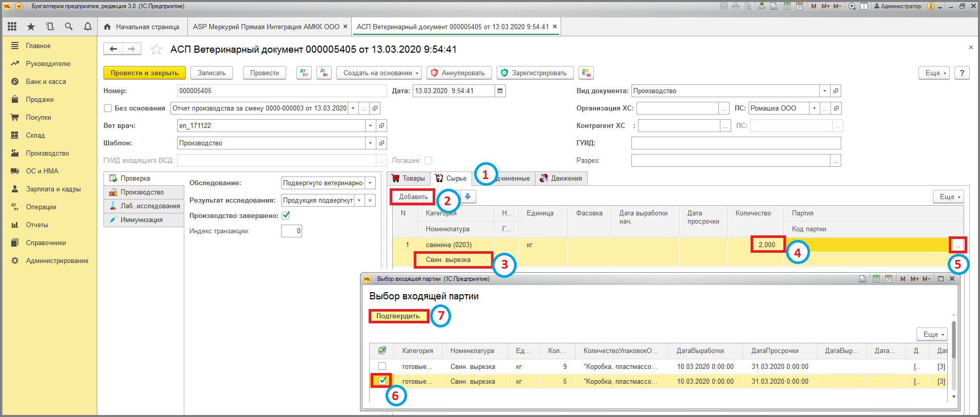Open the Обследование dropdown arrow

coord(370,183)
